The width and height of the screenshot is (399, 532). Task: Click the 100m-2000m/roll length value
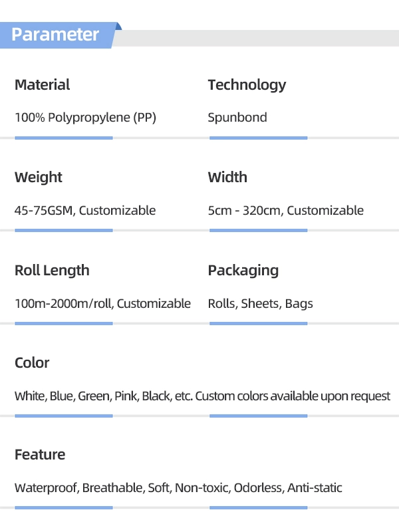[x=102, y=304]
